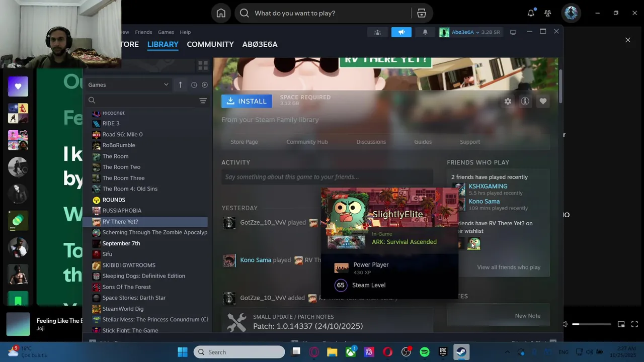Screen dimensions: 644x362
Task: Open the Guides link
Action: point(423,142)
